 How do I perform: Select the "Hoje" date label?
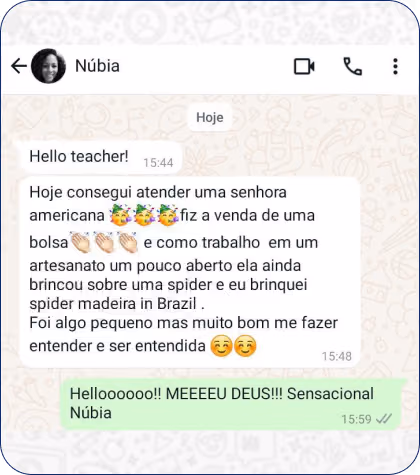(210, 117)
